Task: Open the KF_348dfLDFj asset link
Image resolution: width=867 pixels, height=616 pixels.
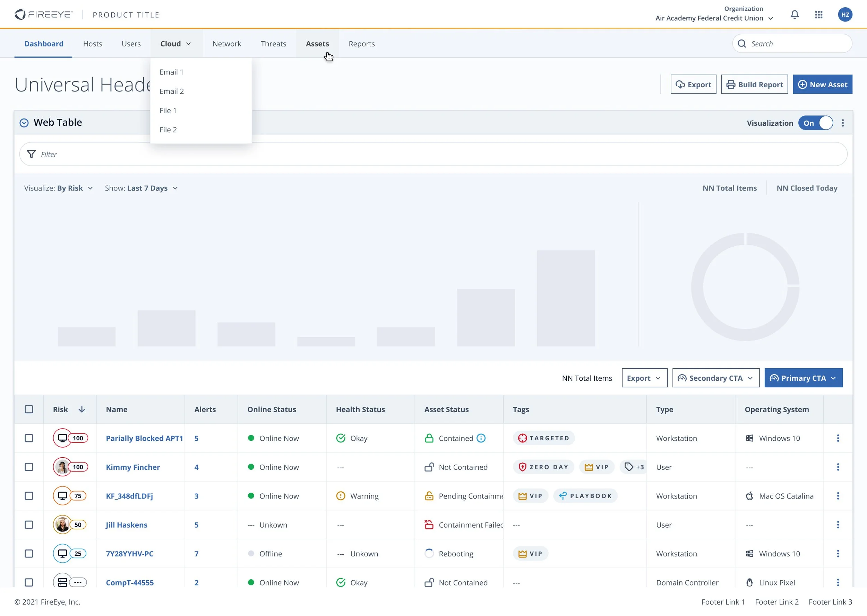Action: [129, 496]
